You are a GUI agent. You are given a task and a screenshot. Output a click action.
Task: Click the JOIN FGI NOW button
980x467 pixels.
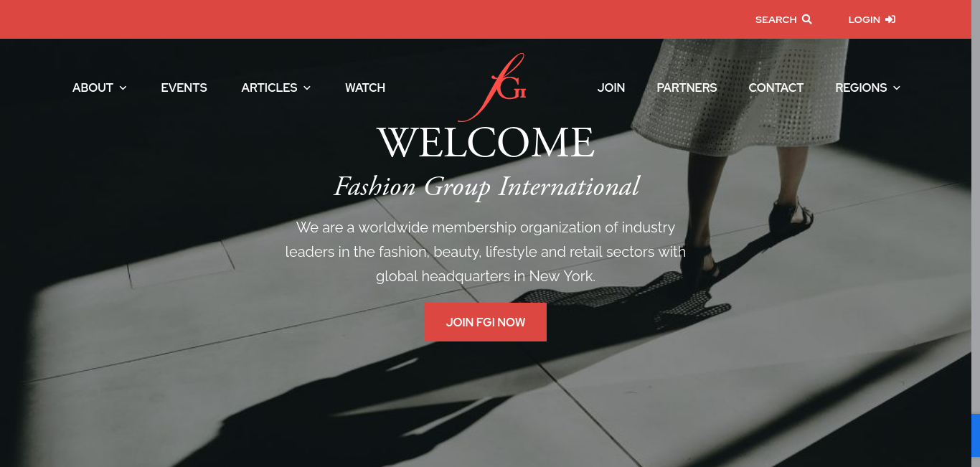[486, 322]
